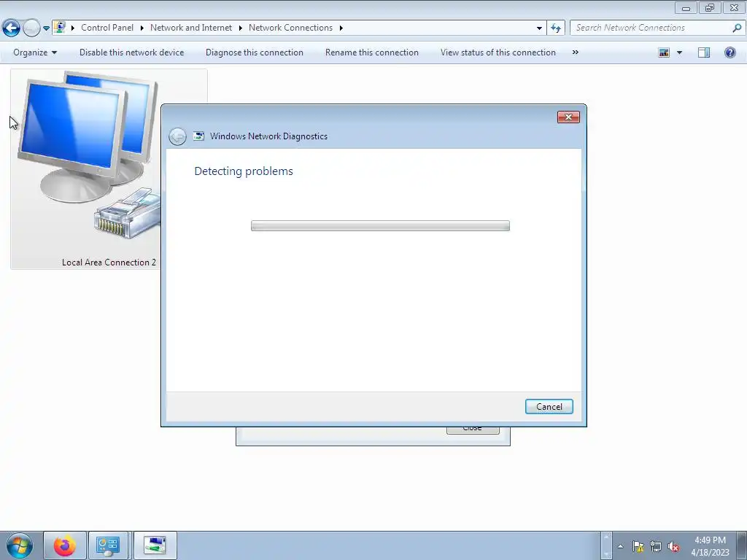Refresh the Network Connections view
The width and height of the screenshot is (747, 560).
tap(556, 28)
